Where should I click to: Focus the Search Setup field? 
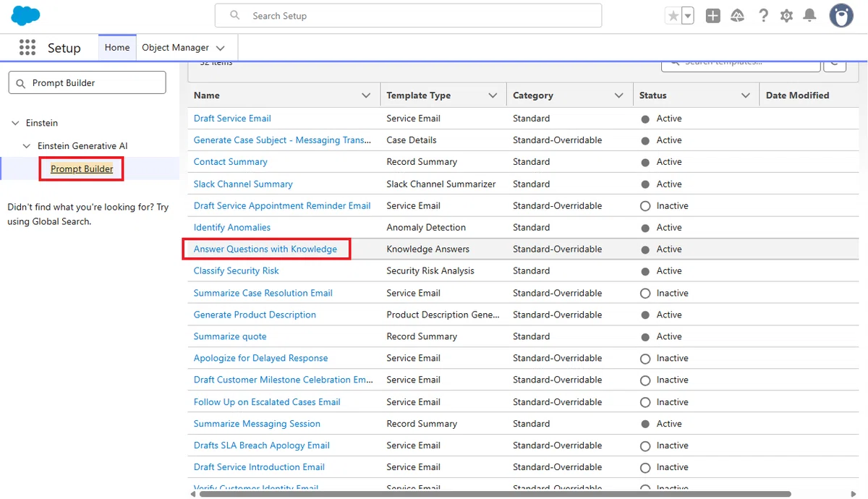point(408,16)
